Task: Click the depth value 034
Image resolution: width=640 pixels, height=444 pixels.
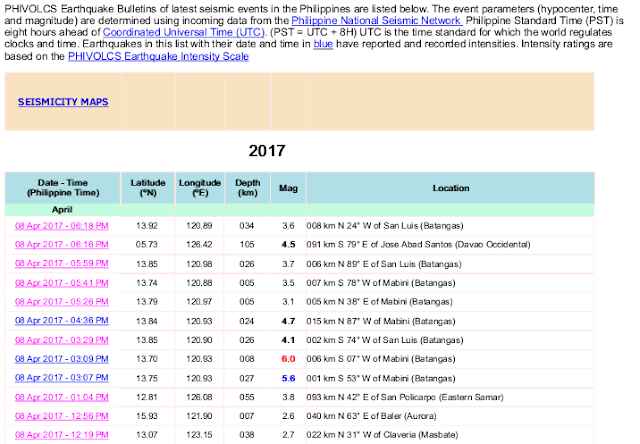Action: (247, 226)
